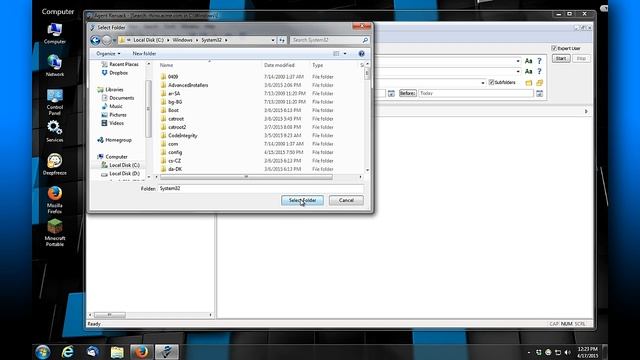Open the Computer desktop icon
This screenshot has height=360, width=640.
[x=55, y=33]
